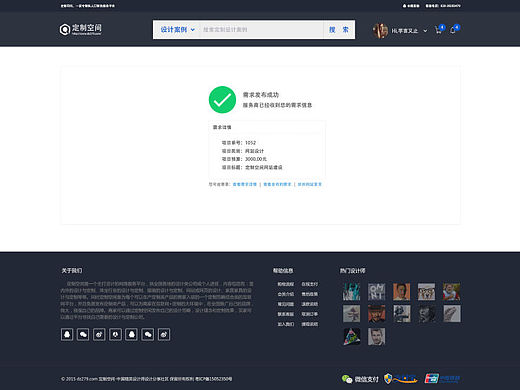Click the 需求发布成功 success heading
The width and height of the screenshot is (520, 390).
pyautogui.click(x=261, y=95)
